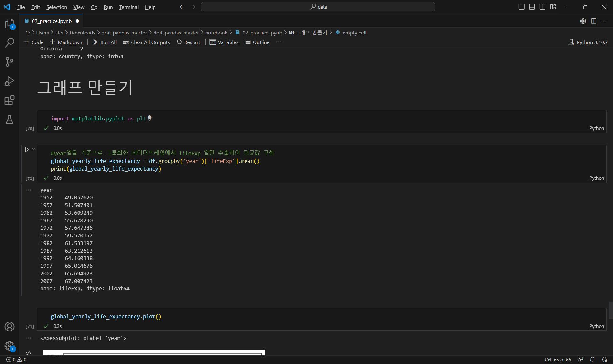Open notebook toolbar more actions ellipsis

click(x=279, y=42)
